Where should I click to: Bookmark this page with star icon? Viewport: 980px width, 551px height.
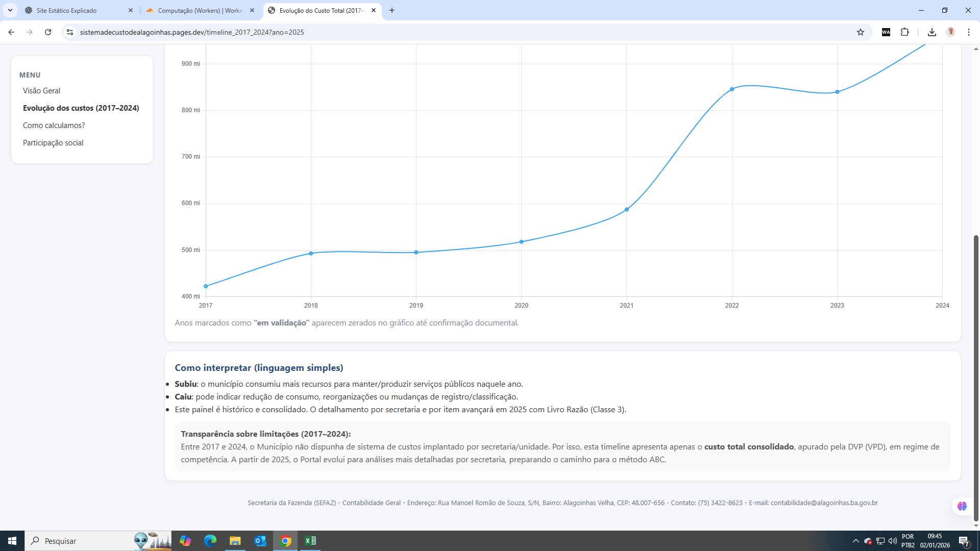861,32
